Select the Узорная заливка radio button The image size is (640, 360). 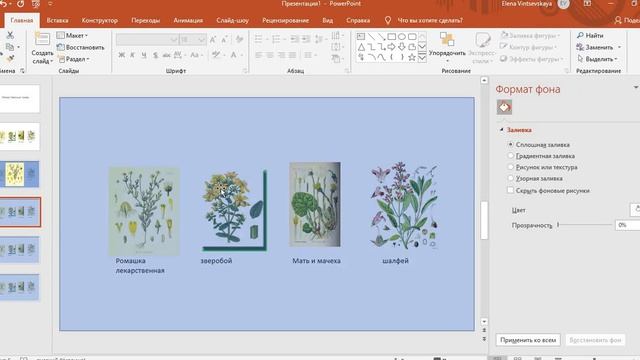coord(510,178)
